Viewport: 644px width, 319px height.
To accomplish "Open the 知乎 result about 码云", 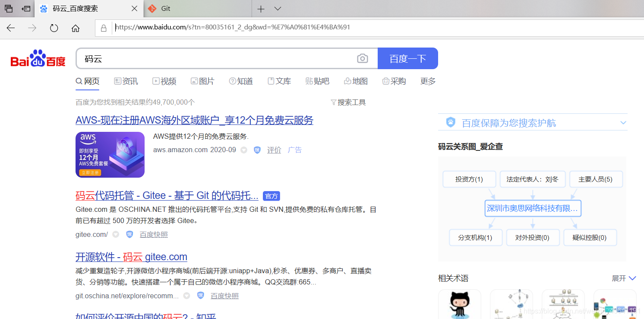I will (x=146, y=316).
